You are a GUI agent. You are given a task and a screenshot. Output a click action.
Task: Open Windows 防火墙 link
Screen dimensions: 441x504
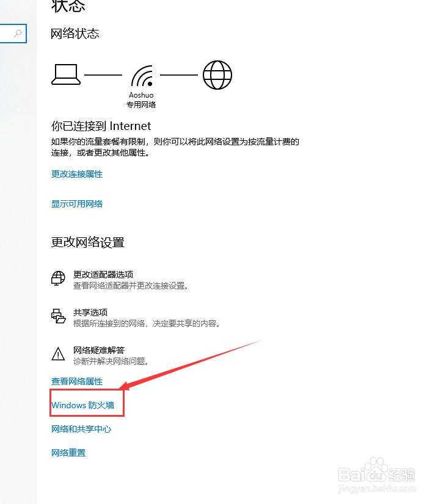tap(82, 405)
